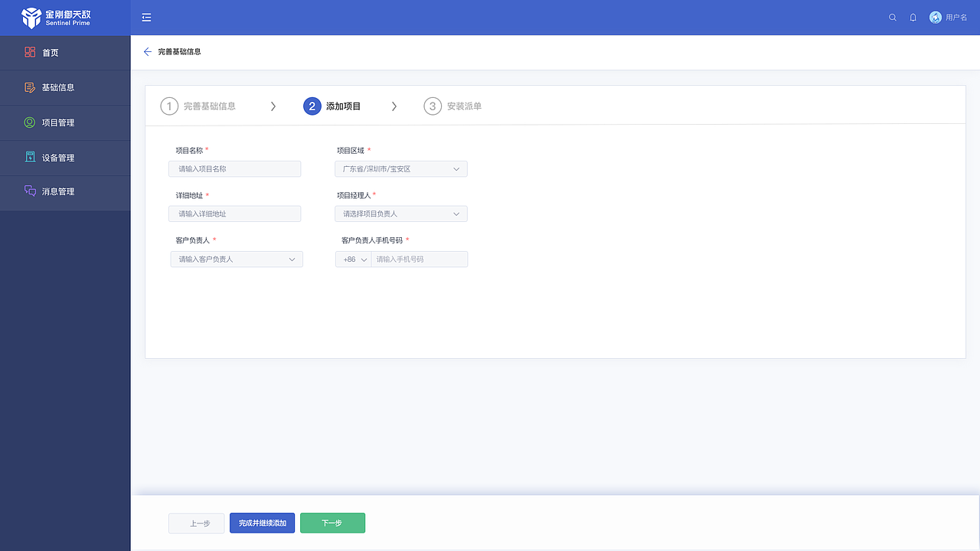Open notifications bell icon

[x=913, y=18]
